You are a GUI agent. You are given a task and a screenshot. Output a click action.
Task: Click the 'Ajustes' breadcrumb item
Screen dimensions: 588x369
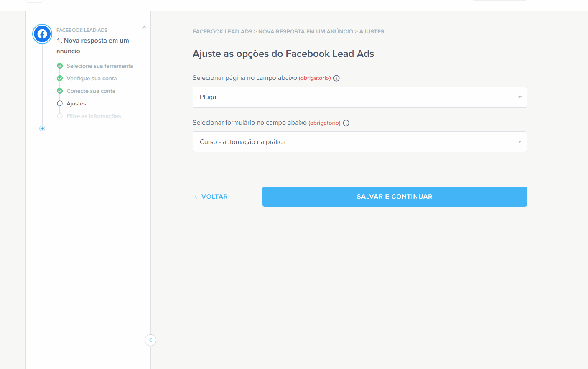pos(372,31)
